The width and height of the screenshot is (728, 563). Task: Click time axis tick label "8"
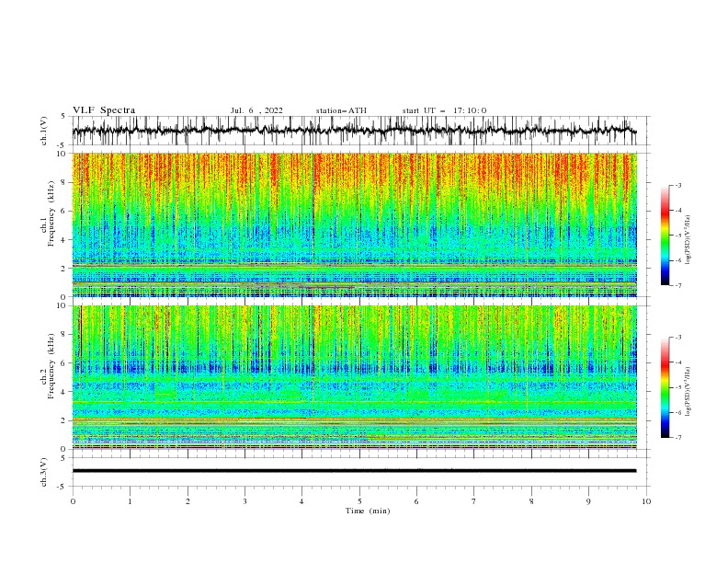point(531,501)
